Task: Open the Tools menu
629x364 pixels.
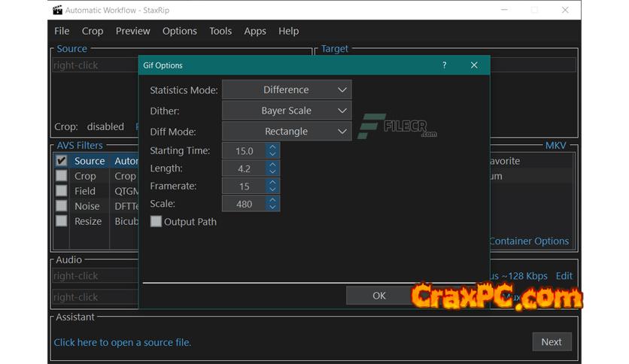Action: pos(220,31)
